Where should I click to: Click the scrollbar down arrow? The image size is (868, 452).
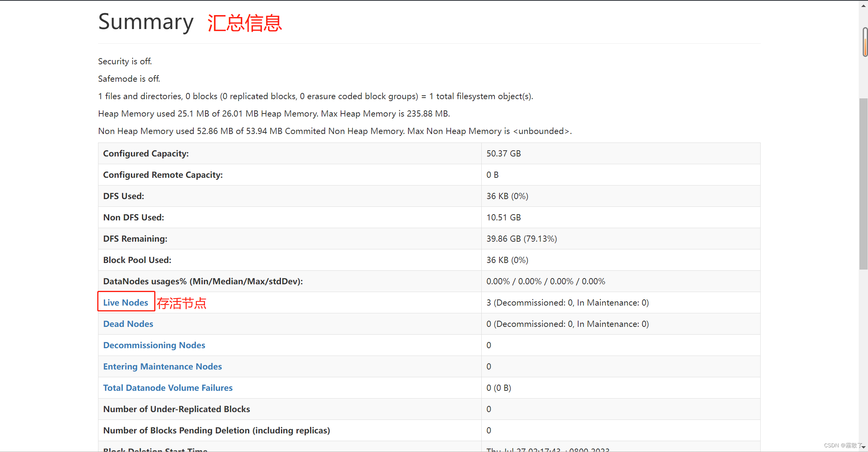click(864, 447)
